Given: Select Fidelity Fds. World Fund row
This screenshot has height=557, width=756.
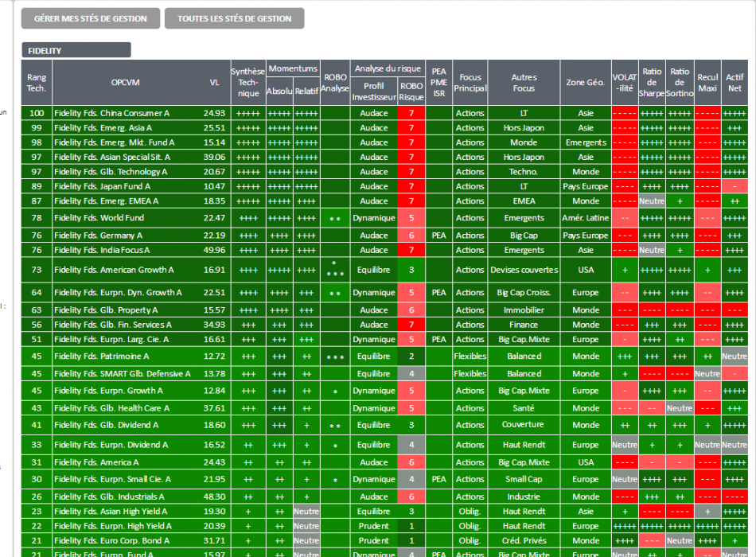Looking at the screenshot, I should click(x=384, y=218).
